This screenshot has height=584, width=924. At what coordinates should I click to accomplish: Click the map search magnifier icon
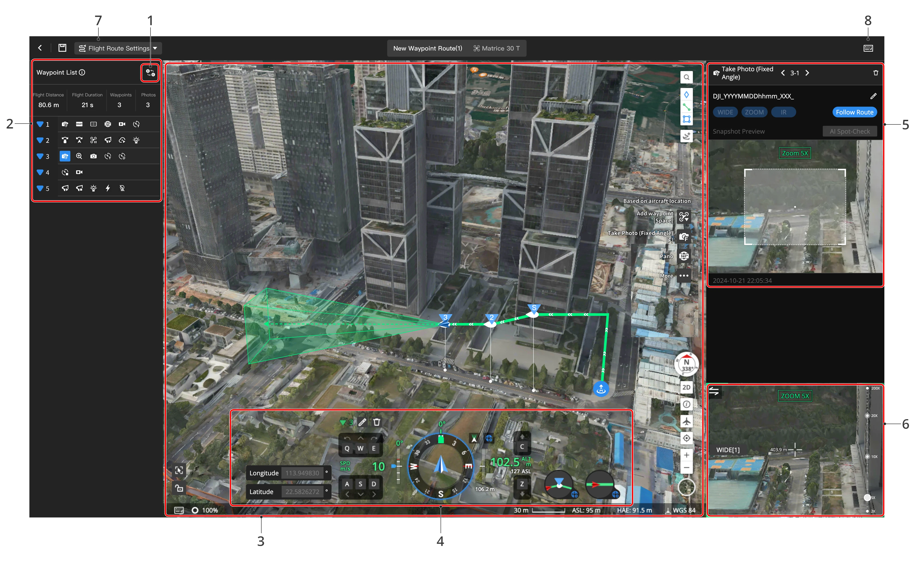tap(686, 77)
